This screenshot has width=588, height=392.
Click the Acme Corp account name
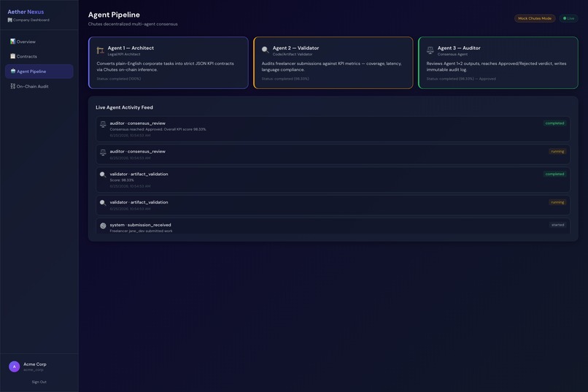coord(35,364)
